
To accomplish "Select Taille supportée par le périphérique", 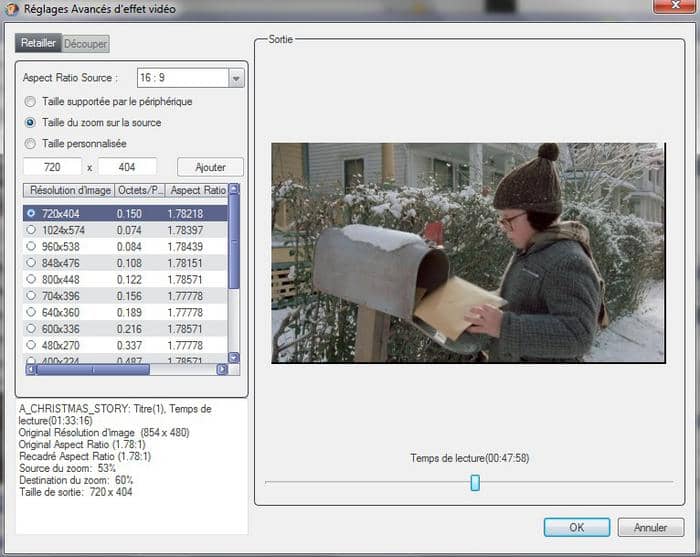I will click(30, 102).
